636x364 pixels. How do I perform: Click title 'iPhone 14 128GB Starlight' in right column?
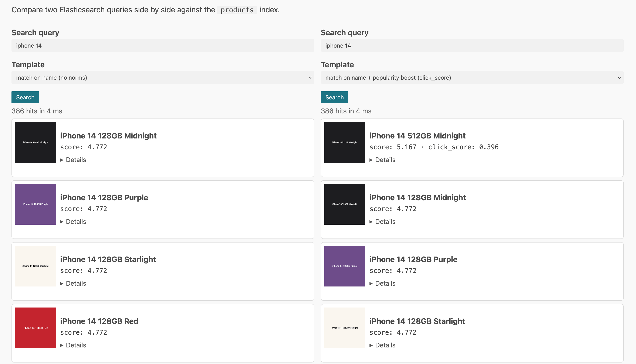(417, 321)
